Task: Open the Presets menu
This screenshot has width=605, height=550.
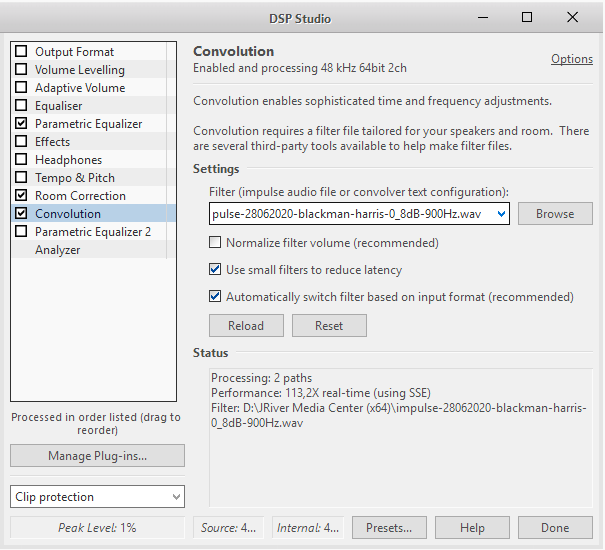Action: coord(389,528)
